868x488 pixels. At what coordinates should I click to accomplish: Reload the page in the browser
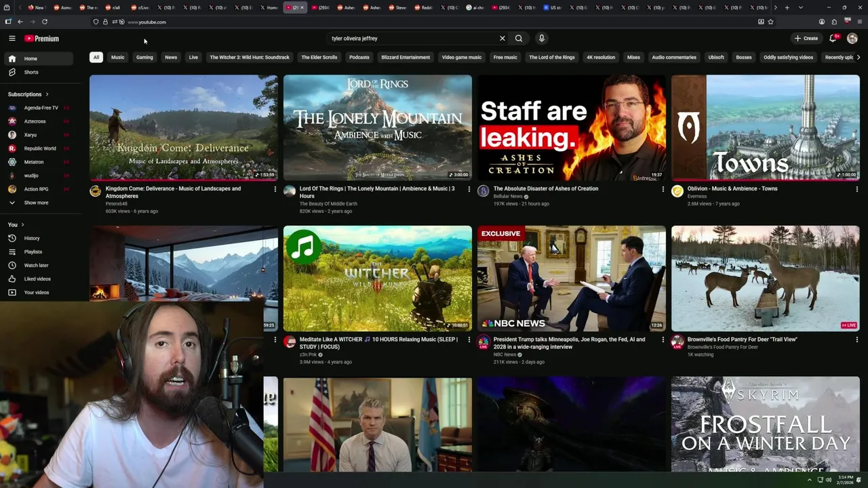[x=45, y=22]
